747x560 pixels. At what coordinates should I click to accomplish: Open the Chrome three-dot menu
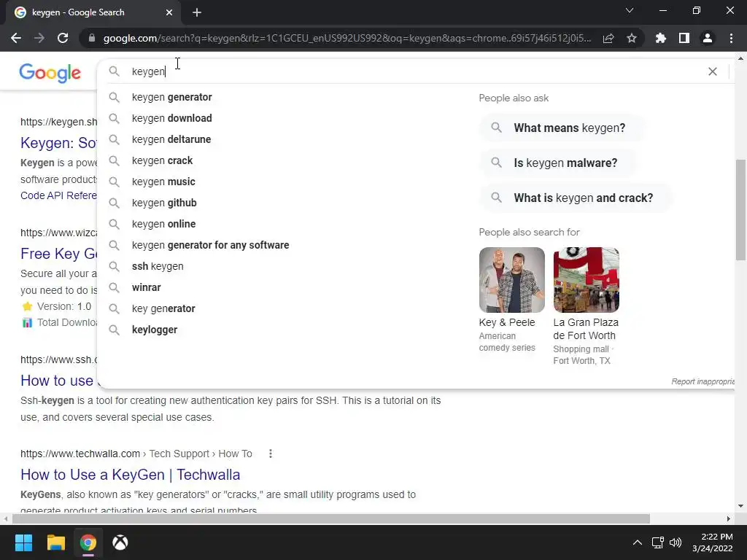[x=731, y=38]
